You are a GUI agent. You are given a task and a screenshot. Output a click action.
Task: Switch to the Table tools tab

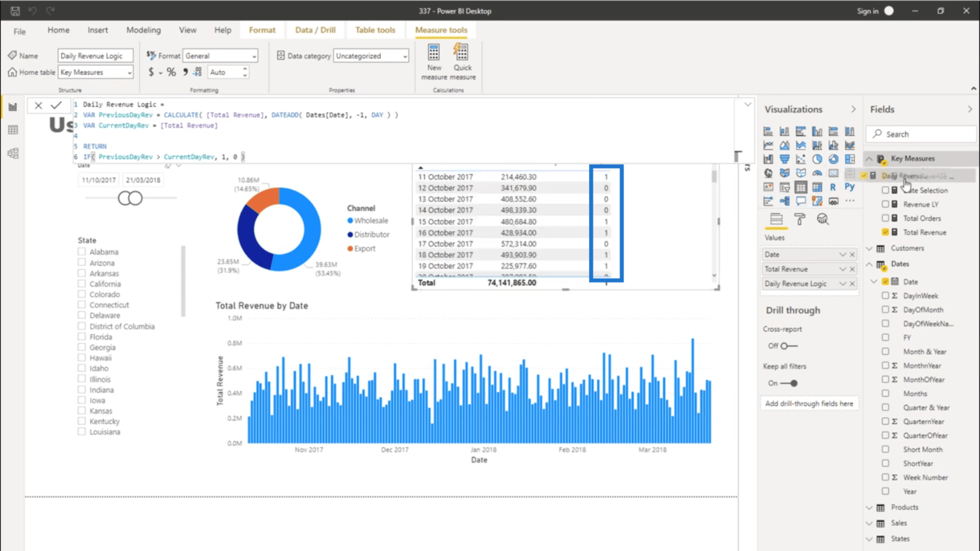[x=375, y=30]
